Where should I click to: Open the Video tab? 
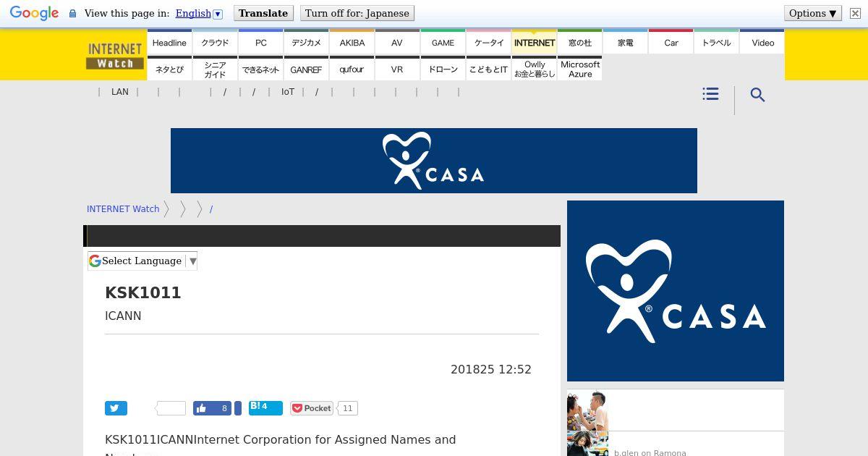762,42
